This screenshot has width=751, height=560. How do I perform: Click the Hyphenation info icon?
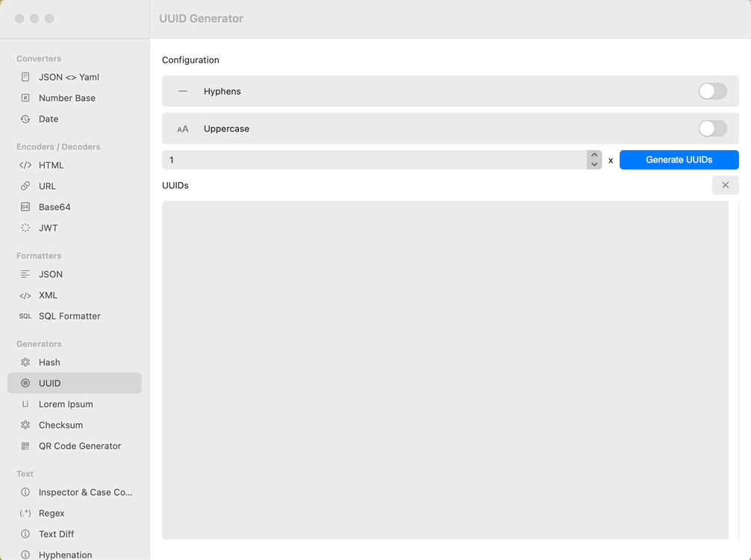(25, 555)
